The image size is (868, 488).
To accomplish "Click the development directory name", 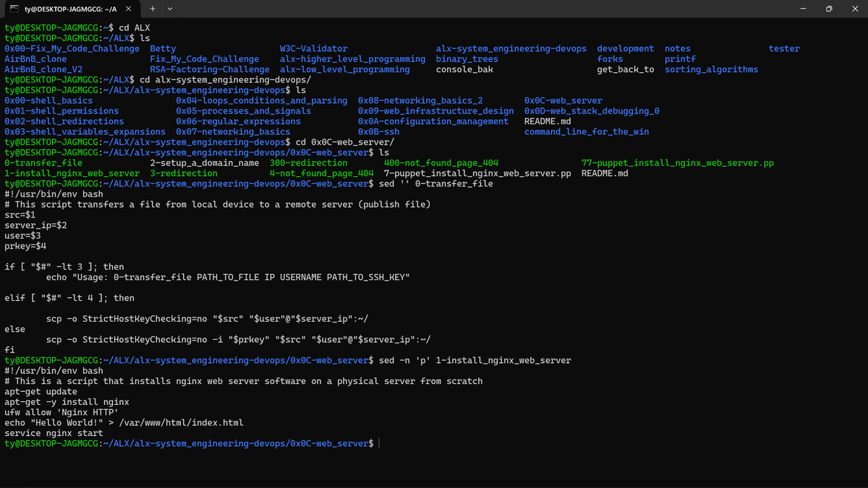I will (626, 48).
